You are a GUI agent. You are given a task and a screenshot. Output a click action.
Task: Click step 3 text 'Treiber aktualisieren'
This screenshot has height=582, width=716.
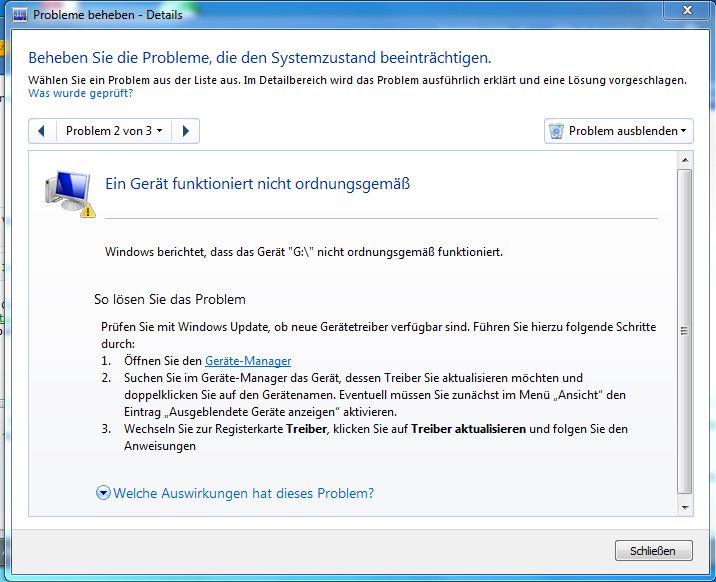469,429
